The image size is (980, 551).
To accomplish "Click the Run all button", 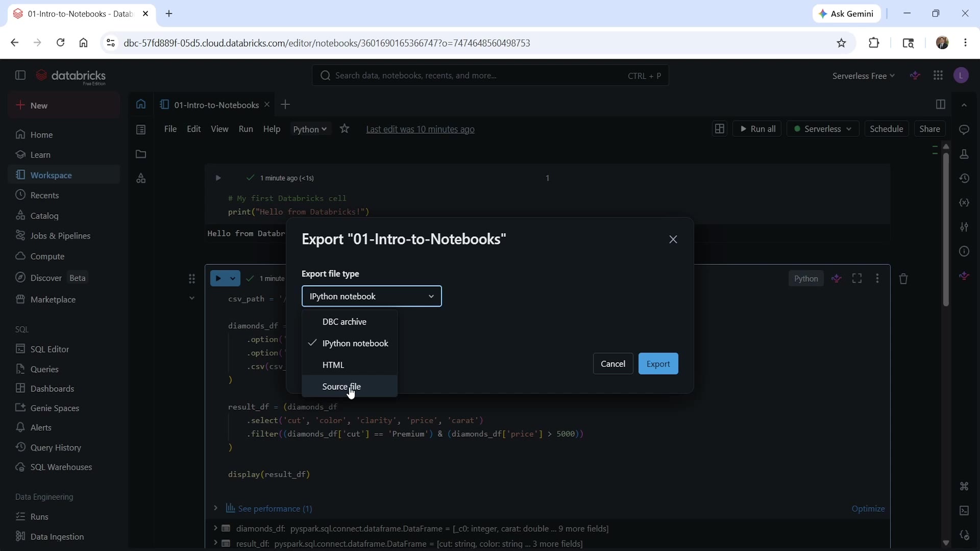I will 757,129.
